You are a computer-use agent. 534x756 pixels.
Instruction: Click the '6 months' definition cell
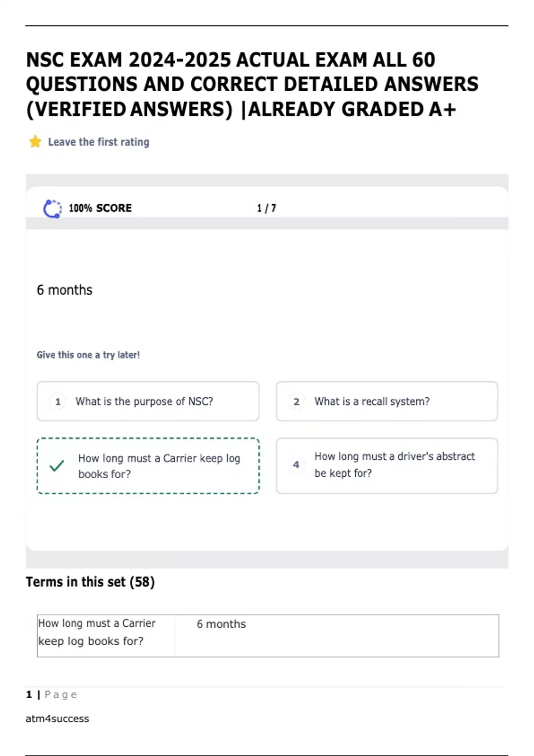pyautogui.click(x=221, y=624)
